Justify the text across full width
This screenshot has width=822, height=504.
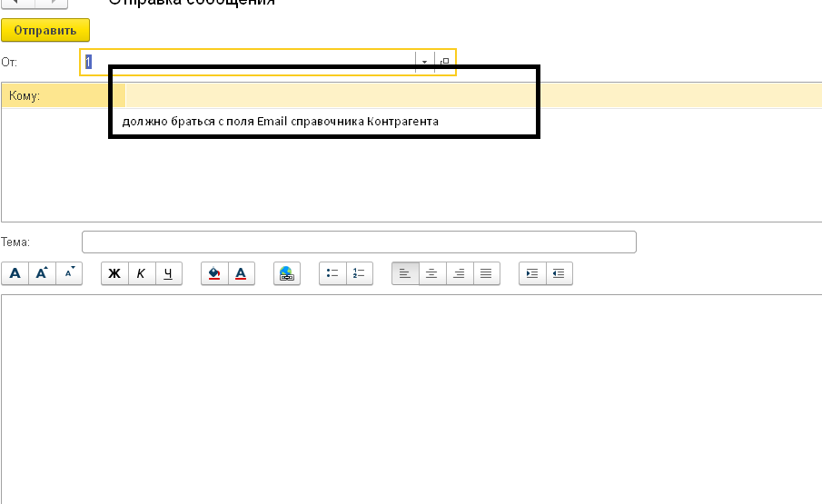(487, 273)
